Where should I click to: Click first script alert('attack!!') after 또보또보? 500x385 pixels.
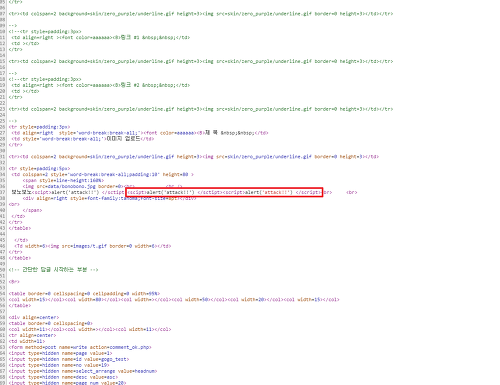click(x=78, y=192)
